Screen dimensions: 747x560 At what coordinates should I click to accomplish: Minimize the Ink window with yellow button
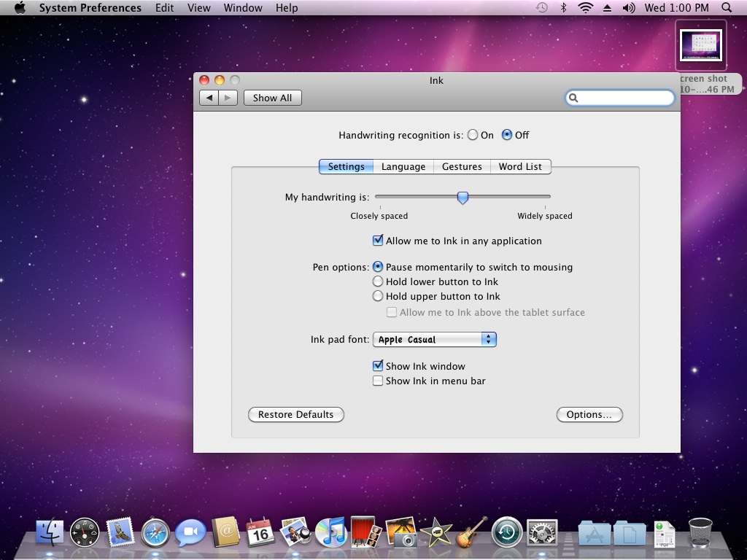tap(220, 80)
